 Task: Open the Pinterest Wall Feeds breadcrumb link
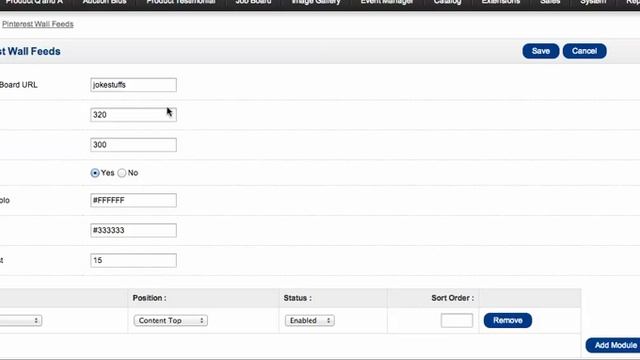click(38, 24)
